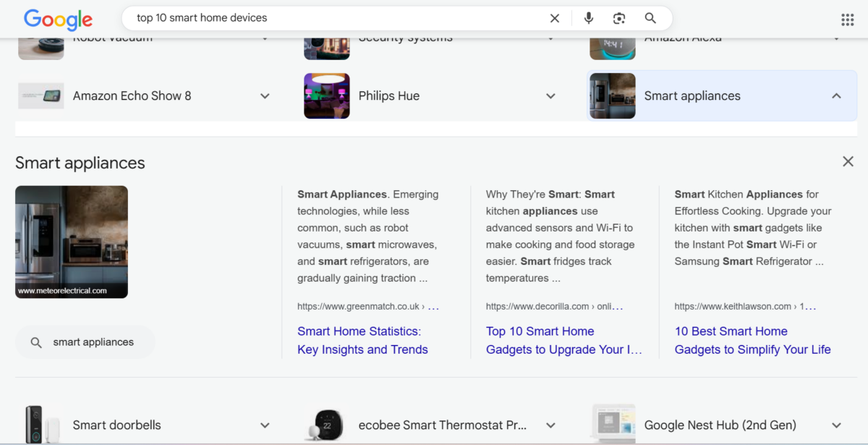
Task: Click the Philips Hue thumbnail image
Action: [x=327, y=96]
